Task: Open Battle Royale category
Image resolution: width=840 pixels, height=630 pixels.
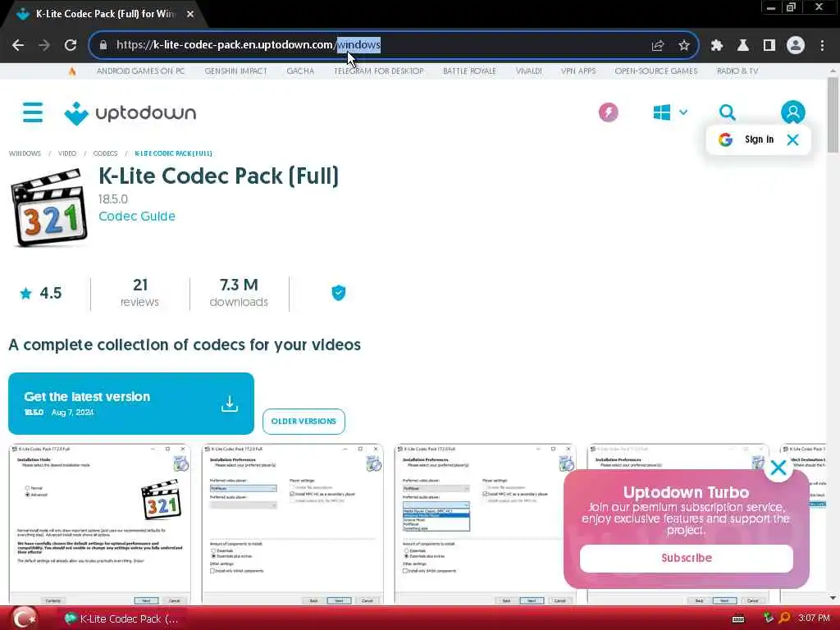Action: pyautogui.click(x=469, y=71)
